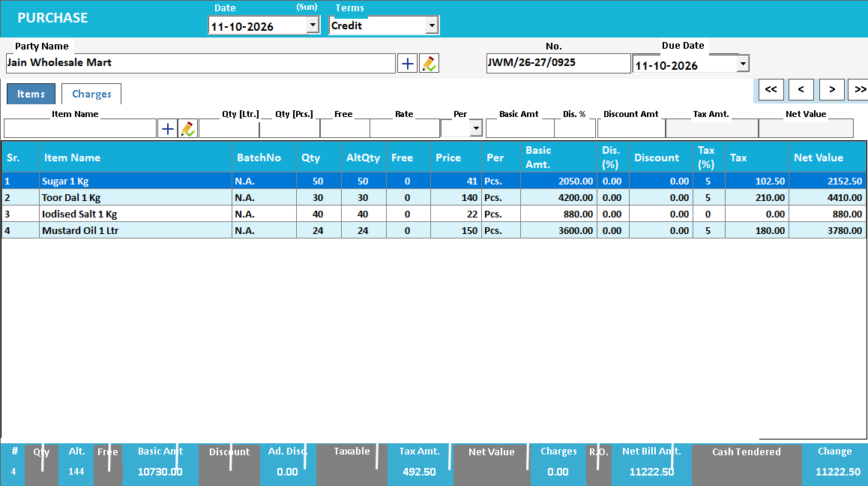Click the Discount Amt entry field
Viewport: 868px width, 486px height.
(x=632, y=128)
